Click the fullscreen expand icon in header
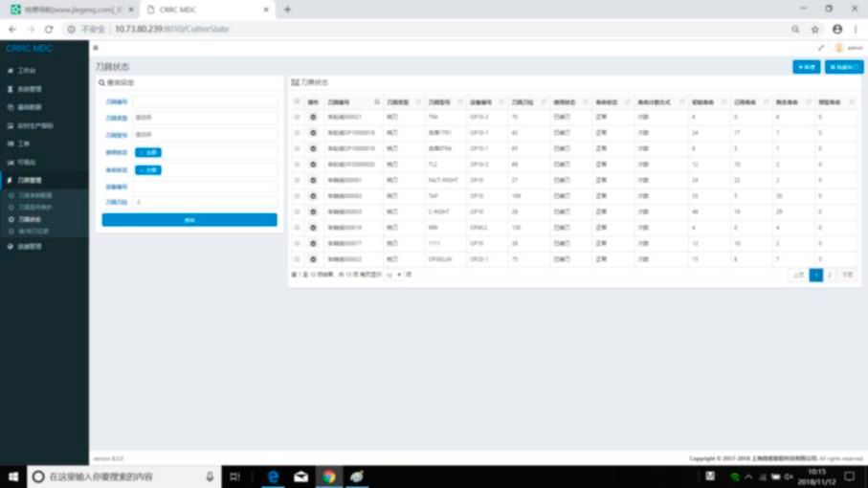 (820, 48)
